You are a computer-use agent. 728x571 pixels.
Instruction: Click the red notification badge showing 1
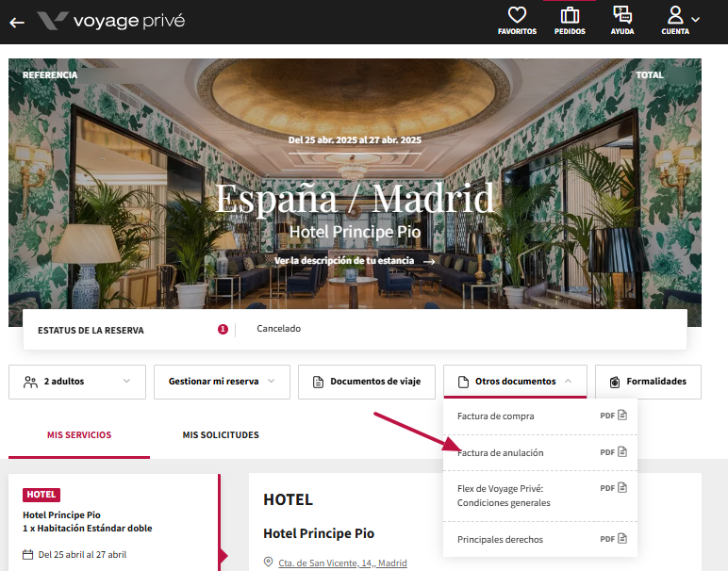(x=223, y=330)
